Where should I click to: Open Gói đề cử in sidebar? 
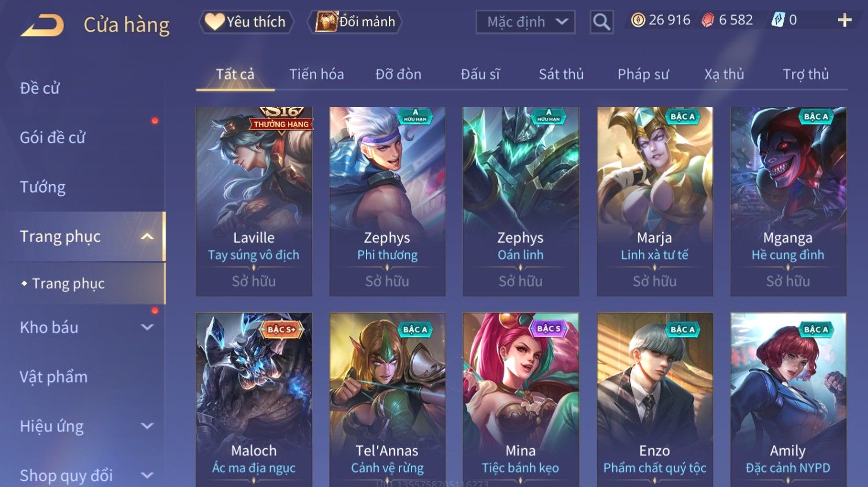click(53, 137)
